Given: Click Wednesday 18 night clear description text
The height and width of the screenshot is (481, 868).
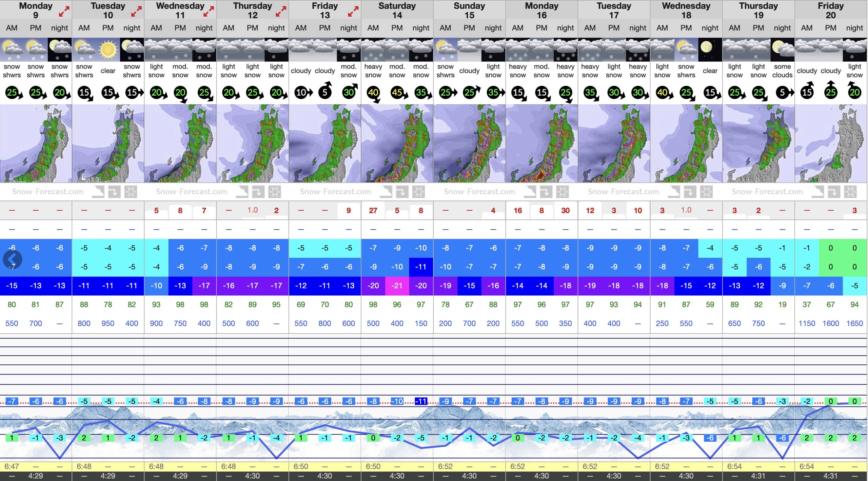Looking at the screenshot, I should click(x=710, y=71).
